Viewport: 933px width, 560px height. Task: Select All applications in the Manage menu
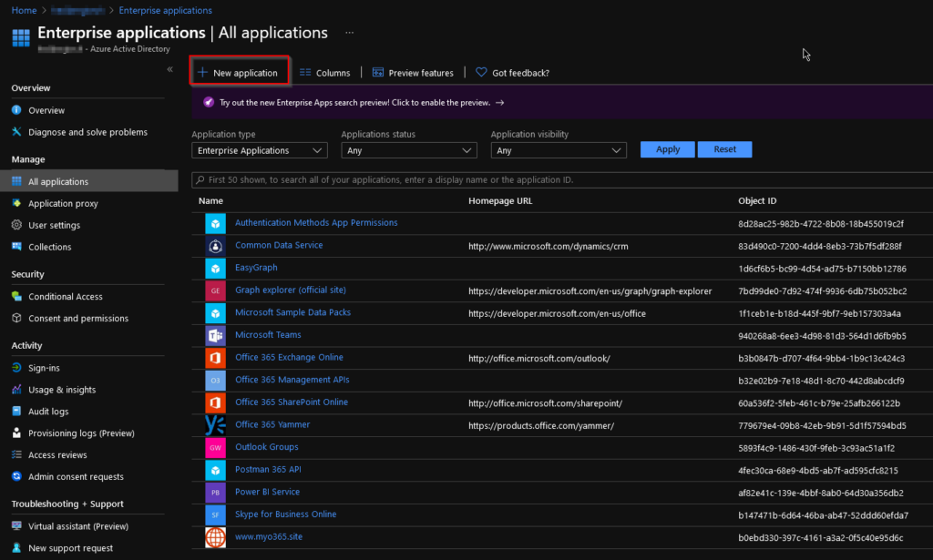88,181
